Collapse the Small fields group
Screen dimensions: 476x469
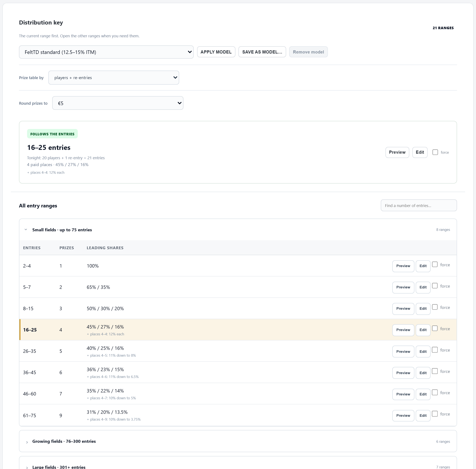point(238,230)
